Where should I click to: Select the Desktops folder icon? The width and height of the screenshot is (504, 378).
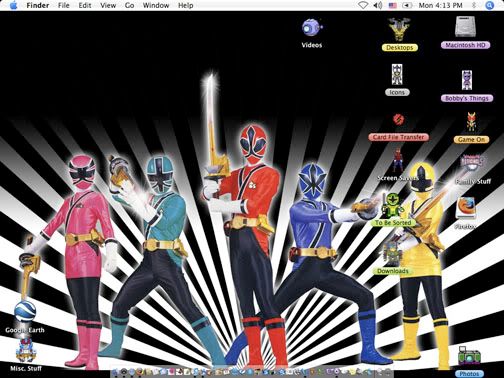point(399,29)
